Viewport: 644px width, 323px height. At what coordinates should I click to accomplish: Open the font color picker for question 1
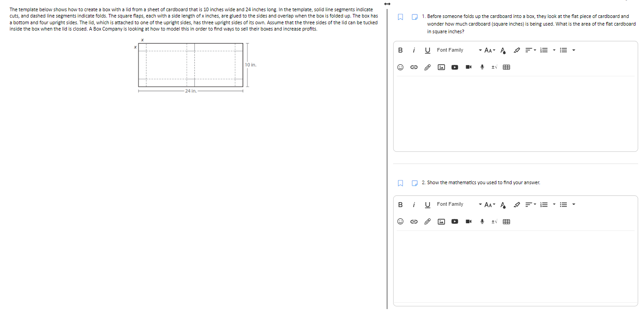pos(503,50)
